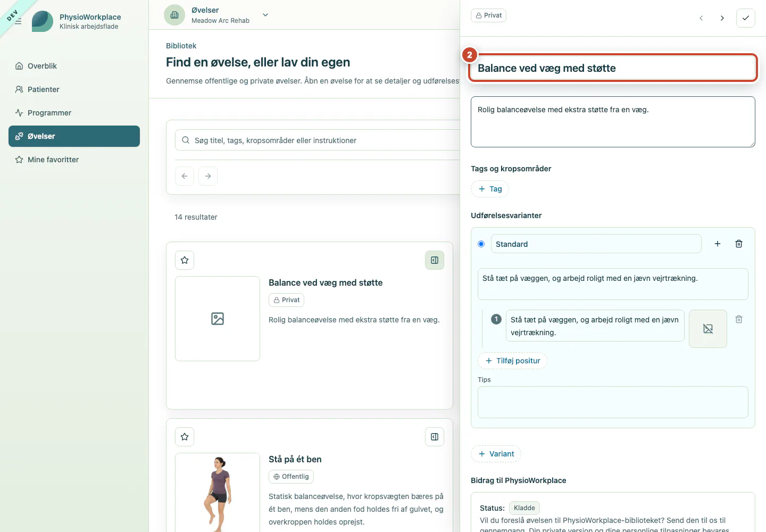
Task: Click the Tips text area
Action: 613,402
